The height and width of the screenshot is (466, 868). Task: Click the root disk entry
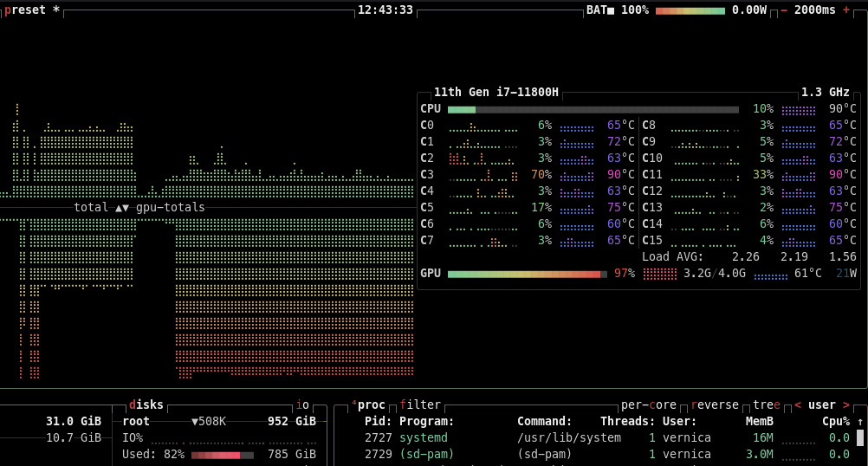[136, 421]
